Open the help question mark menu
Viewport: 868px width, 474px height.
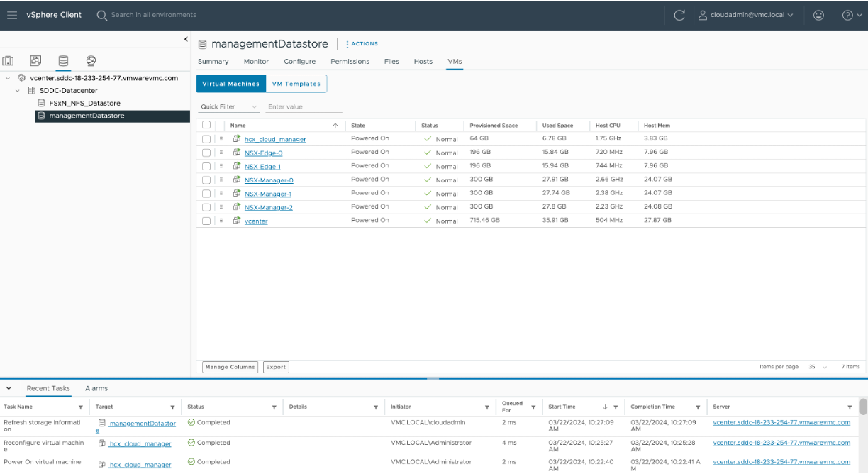(x=852, y=15)
